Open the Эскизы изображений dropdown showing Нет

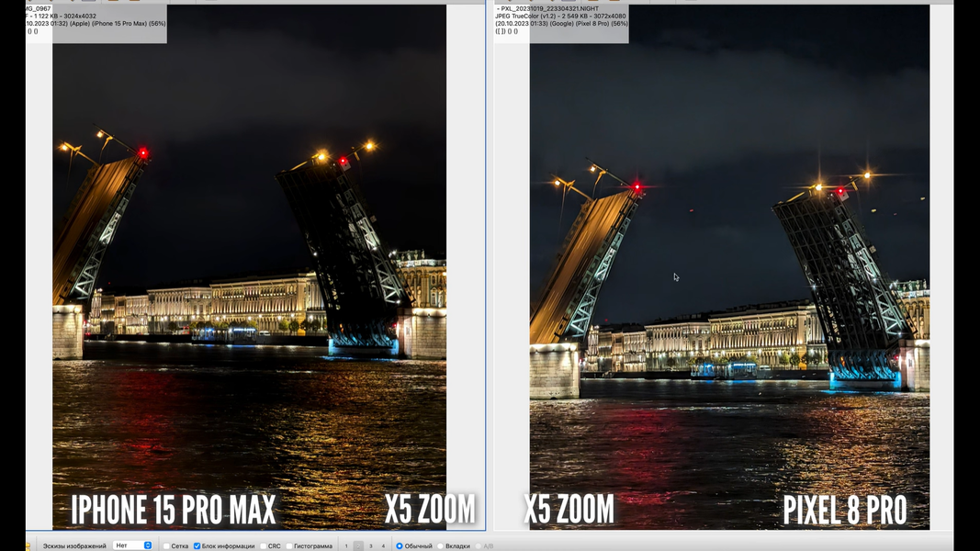click(132, 545)
